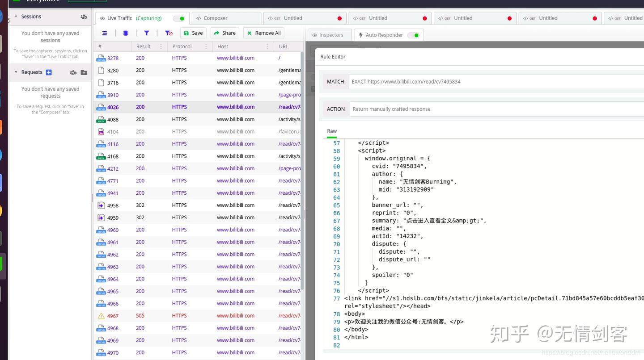Switch to the Composer tab

click(212, 18)
